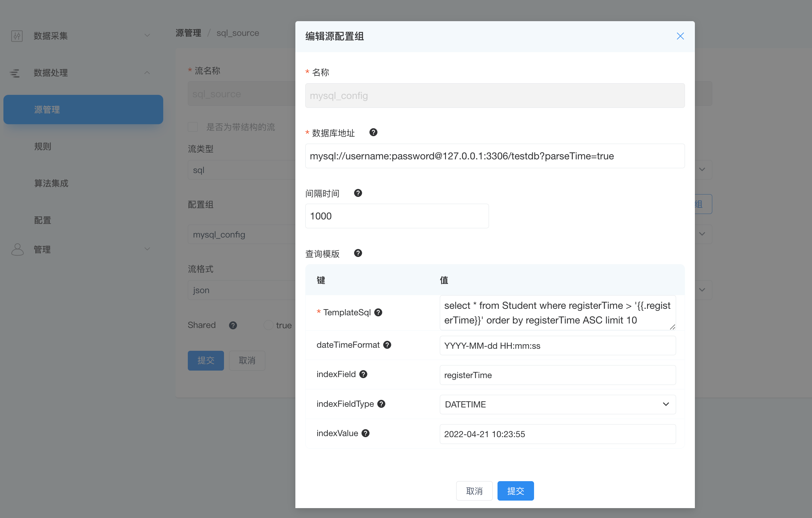This screenshot has width=812, height=518.
Task: Open the 规则 menu item
Action: point(43,146)
